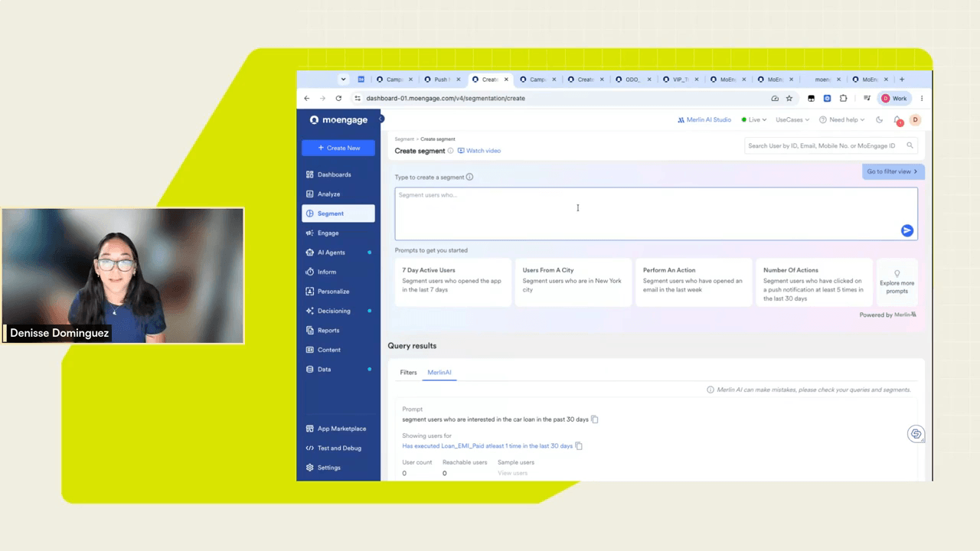
Task: Copy the Loan_EMI_Paid filter with the copy icon
Action: click(579, 446)
